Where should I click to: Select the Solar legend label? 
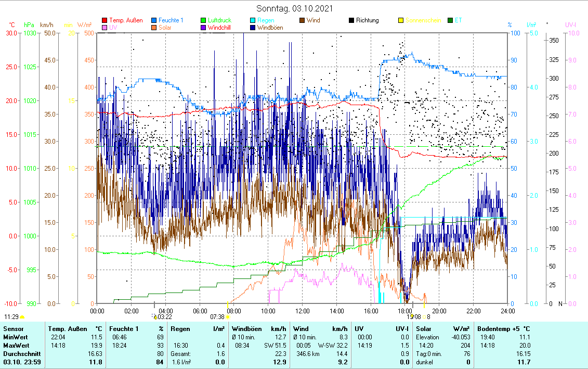[165, 28]
